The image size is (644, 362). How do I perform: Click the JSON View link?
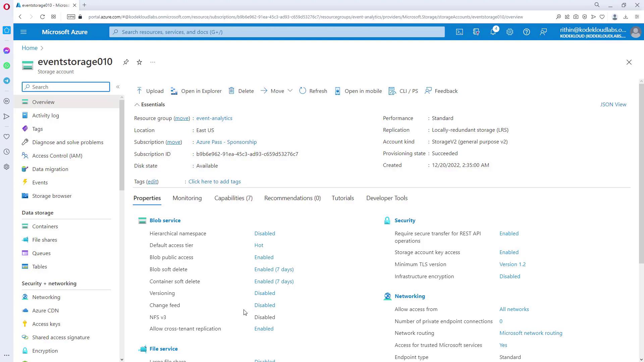[x=613, y=105]
